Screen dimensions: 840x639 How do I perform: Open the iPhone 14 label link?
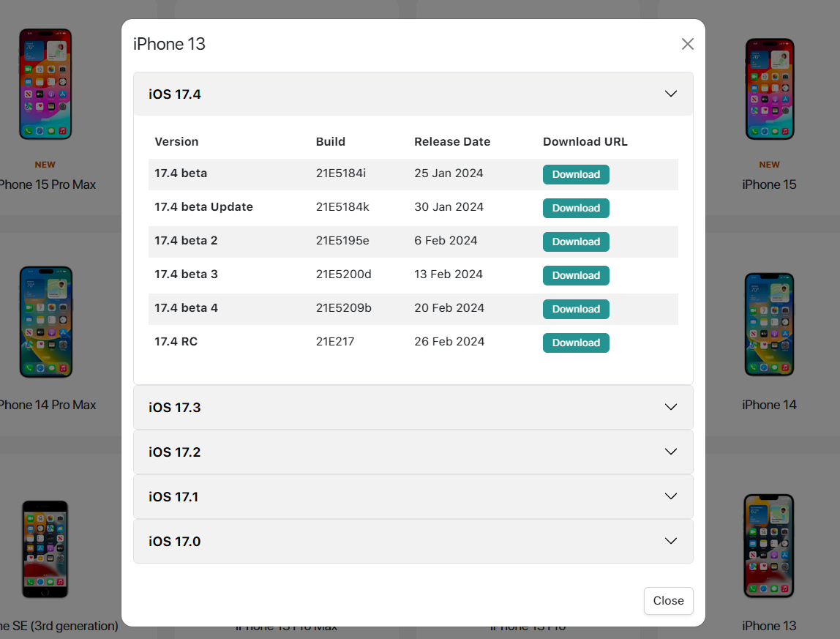tap(769, 405)
